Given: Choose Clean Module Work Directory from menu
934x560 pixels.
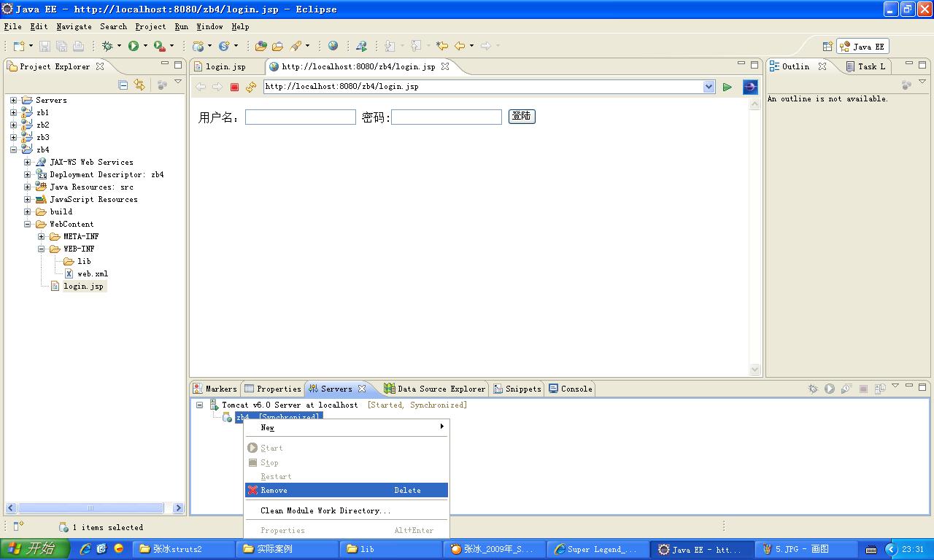Looking at the screenshot, I should (x=347, y=510).
